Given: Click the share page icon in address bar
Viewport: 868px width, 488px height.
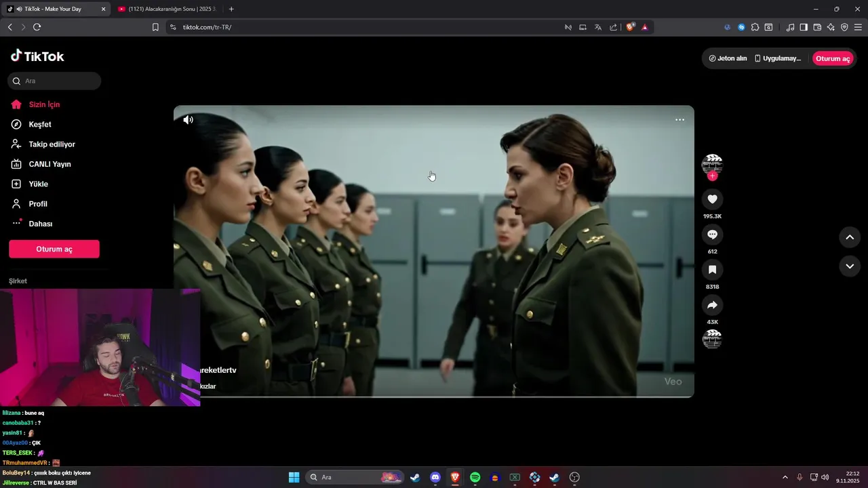Looking at the screenshot, I should coord(614,27).
